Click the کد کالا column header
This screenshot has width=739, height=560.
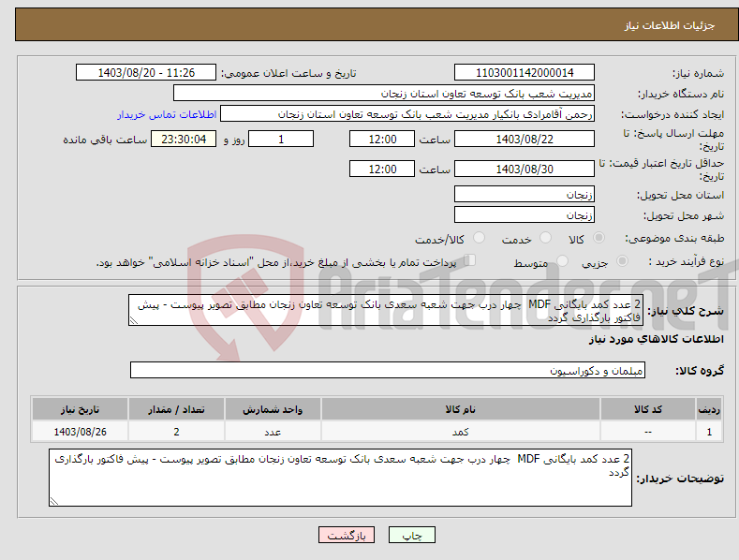647,409
